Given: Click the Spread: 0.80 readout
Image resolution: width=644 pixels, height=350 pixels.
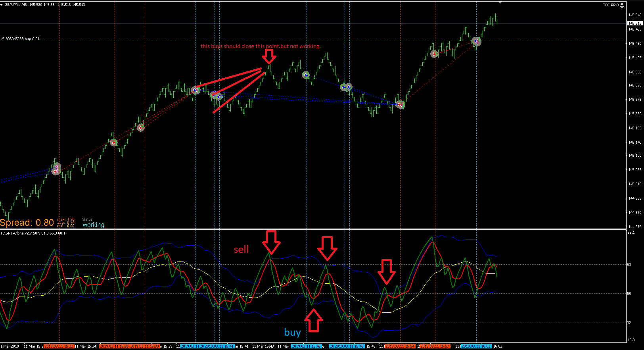Looking at the screenshot, I should coord(27,223).
